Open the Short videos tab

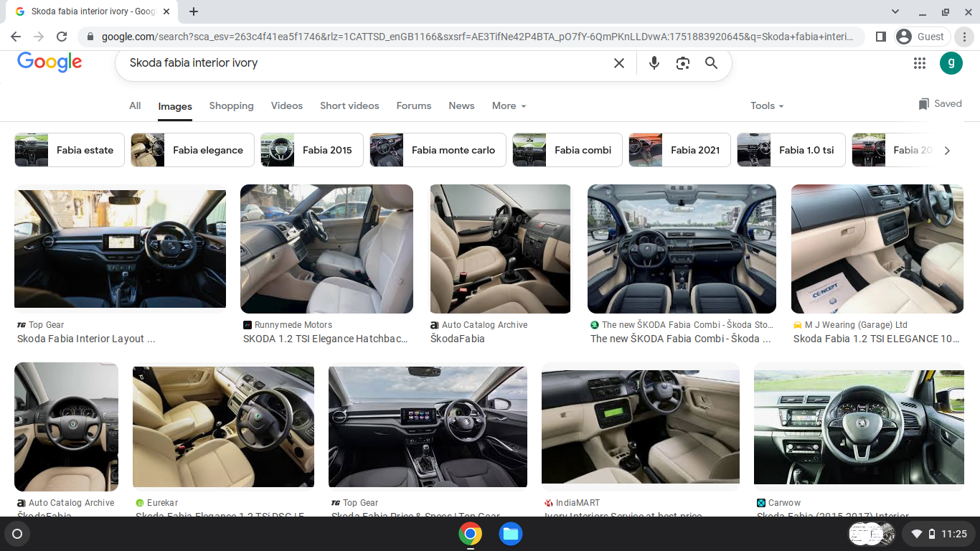pos(349,105)
